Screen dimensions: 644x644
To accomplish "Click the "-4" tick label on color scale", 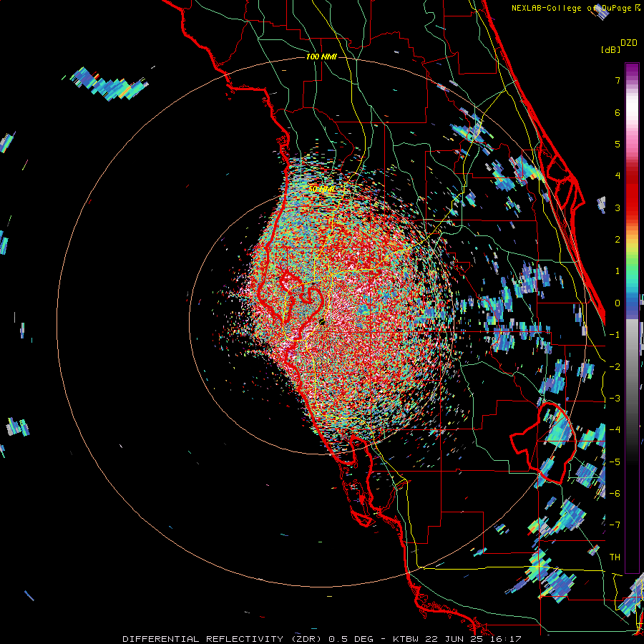I will click(x=615, y=430).
